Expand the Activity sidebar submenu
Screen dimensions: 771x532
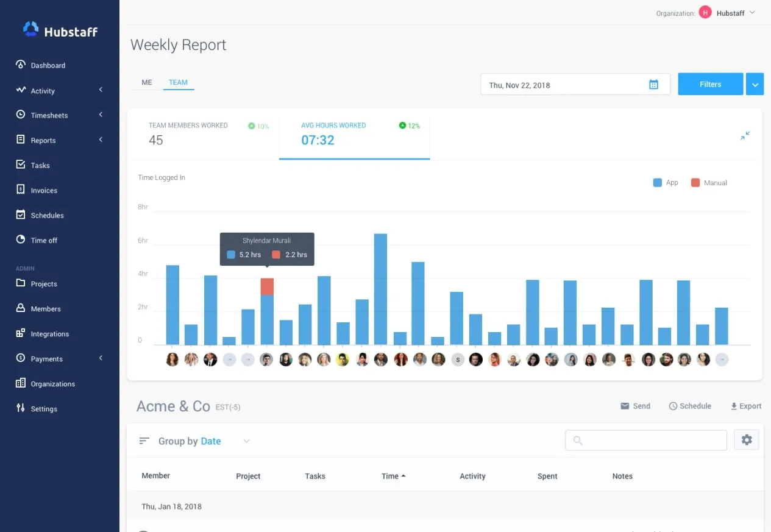[101, 90]
